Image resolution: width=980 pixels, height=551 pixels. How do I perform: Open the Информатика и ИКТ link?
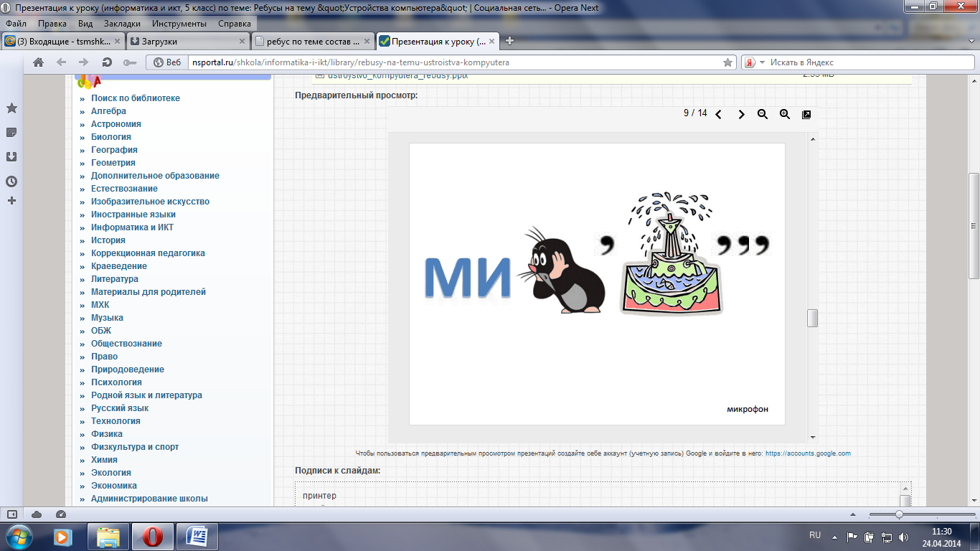[x=132, y=227]
